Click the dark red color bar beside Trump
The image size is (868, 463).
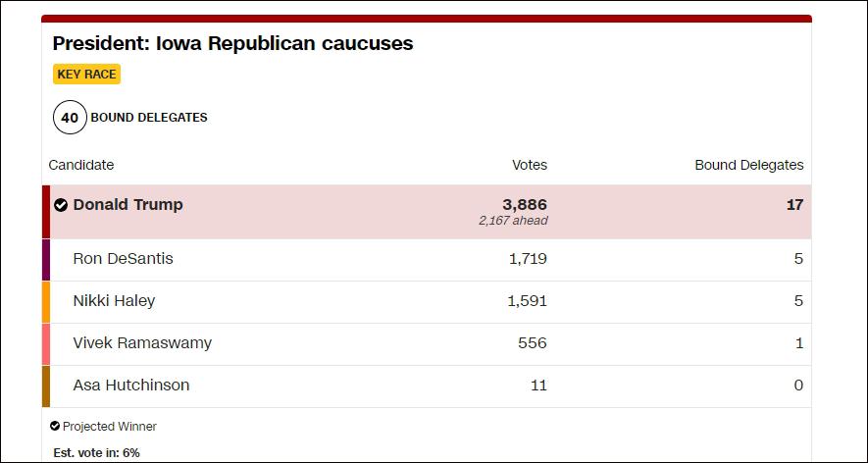46,212
